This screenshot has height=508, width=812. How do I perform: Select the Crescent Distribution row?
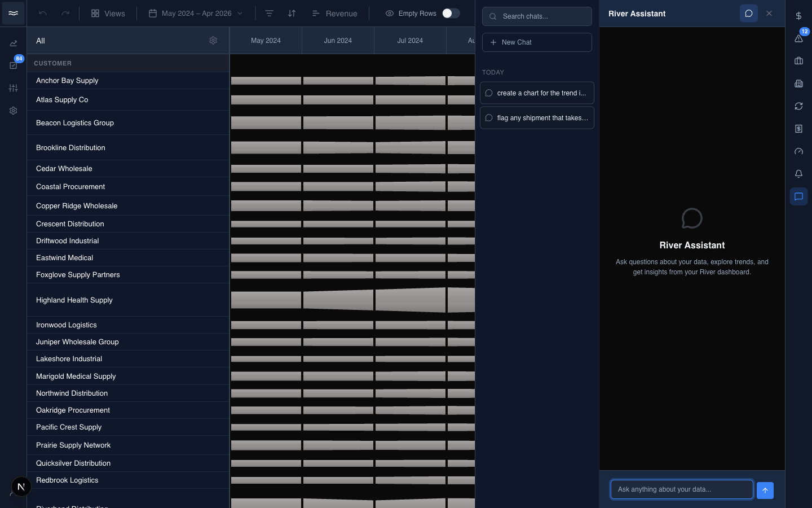(x=128, y=224)
